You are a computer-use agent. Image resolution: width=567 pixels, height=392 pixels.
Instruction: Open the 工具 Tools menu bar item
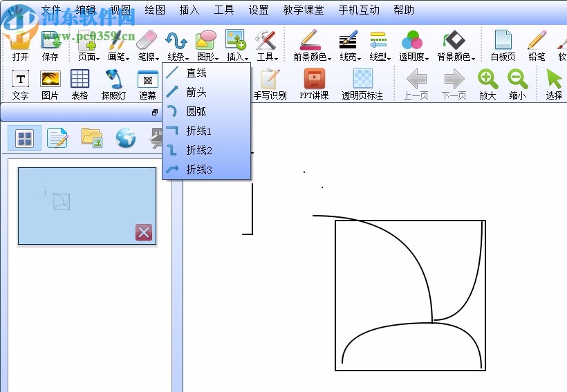coord(224,10)
